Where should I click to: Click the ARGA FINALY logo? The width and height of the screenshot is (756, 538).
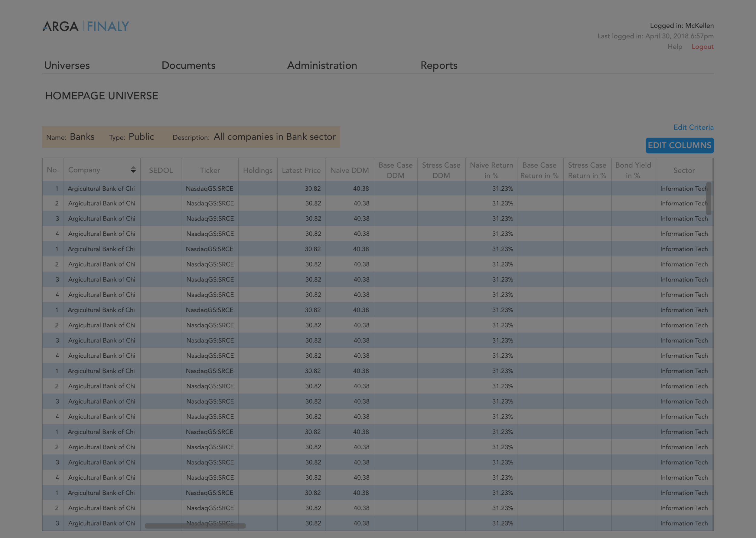(86, 26)
